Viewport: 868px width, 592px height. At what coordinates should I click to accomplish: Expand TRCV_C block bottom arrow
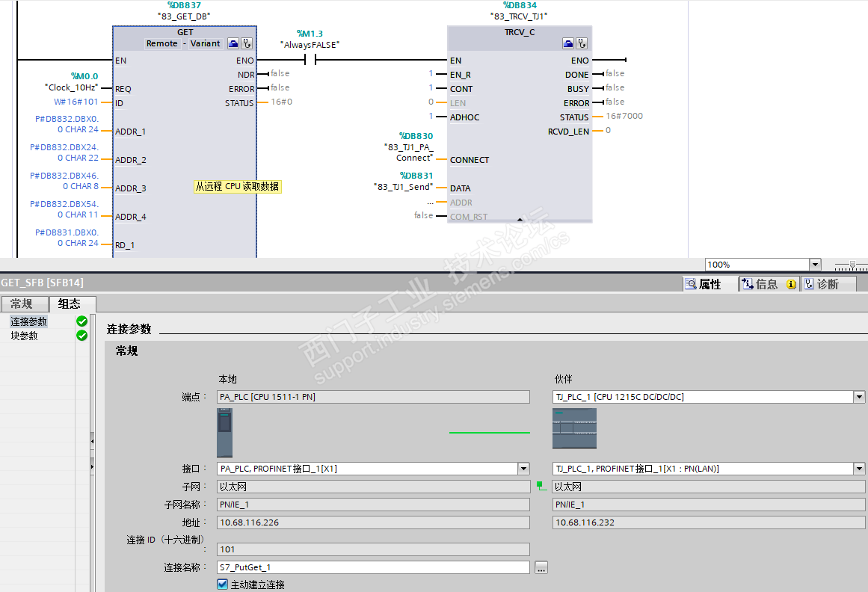(x=520, y=220)
